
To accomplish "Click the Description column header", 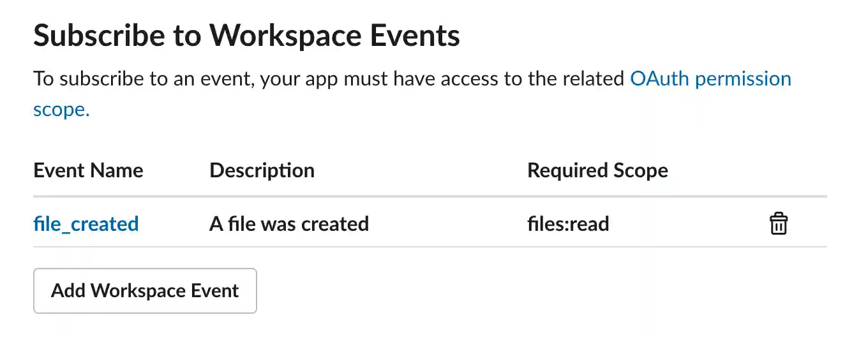I will click(262, 170).
